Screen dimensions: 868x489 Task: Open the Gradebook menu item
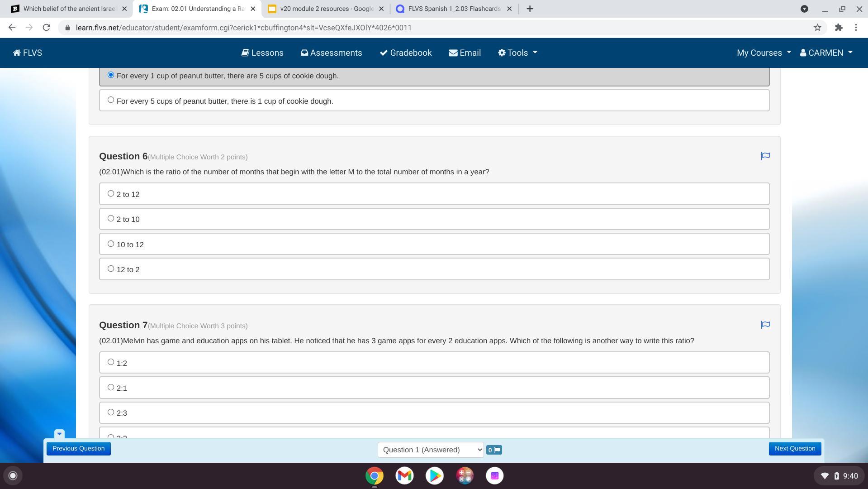coord(406,53)
